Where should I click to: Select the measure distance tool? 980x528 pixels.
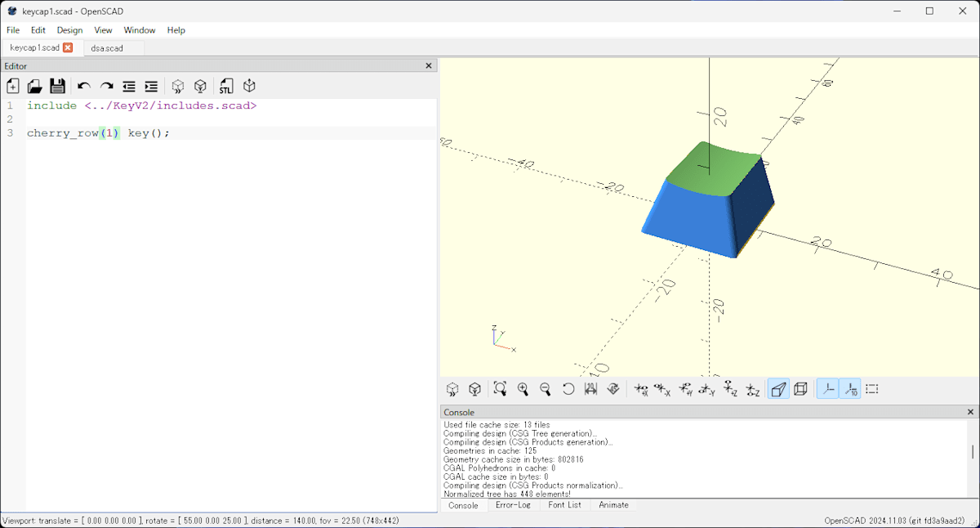(x=590, y=389)
